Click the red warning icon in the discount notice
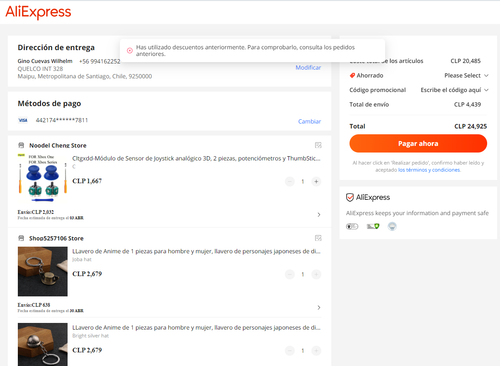 tap(130, 51)
